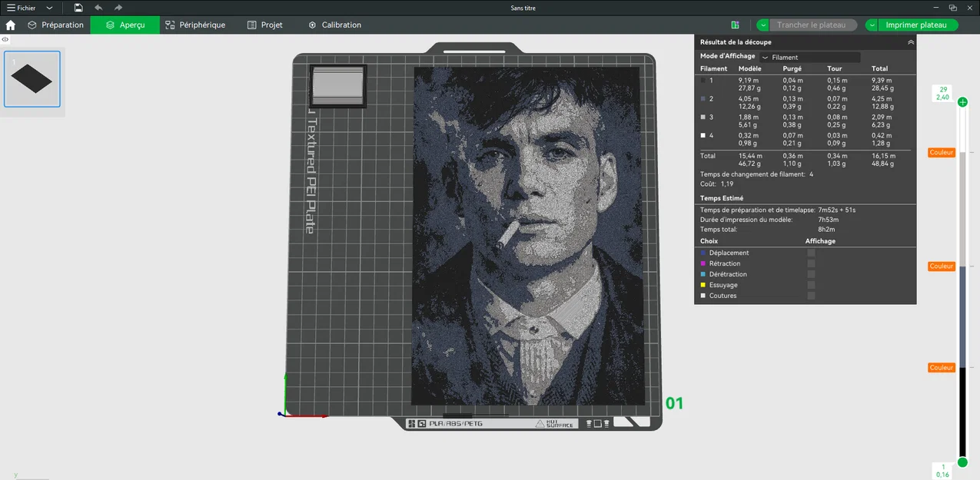The width and height of the screenshot is (980, 480).
Task: Enable the Coutures display checkbox
Action: coord(811,296)
